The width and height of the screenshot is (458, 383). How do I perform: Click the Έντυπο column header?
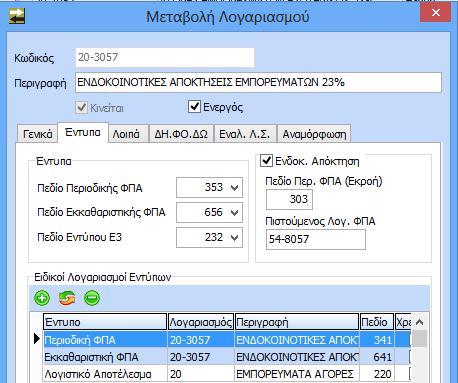click(105, 322)
